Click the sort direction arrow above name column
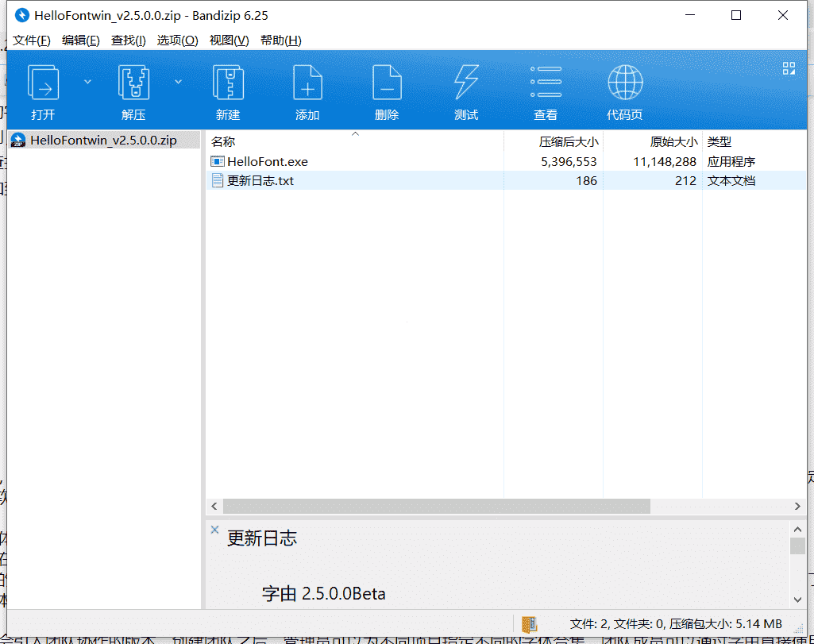 355,134
